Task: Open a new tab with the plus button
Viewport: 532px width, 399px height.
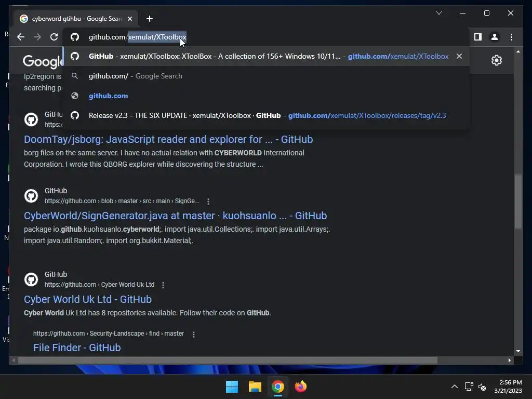Action: 150,19
